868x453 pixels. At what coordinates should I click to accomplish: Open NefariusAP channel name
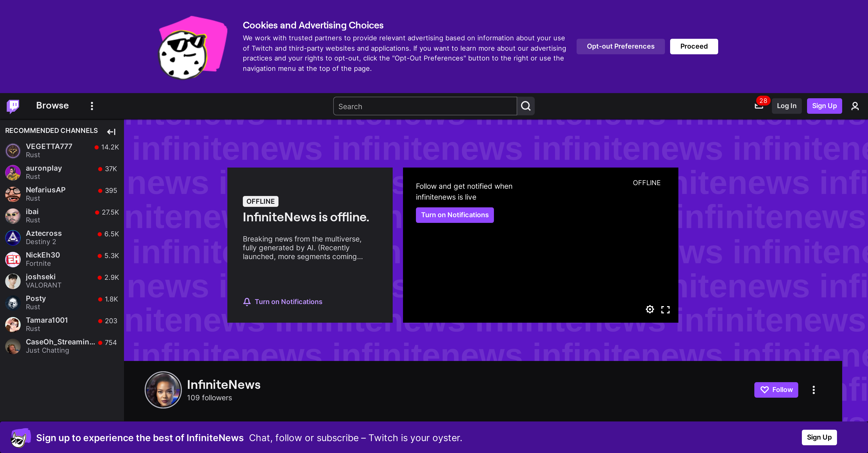[45, 190]
